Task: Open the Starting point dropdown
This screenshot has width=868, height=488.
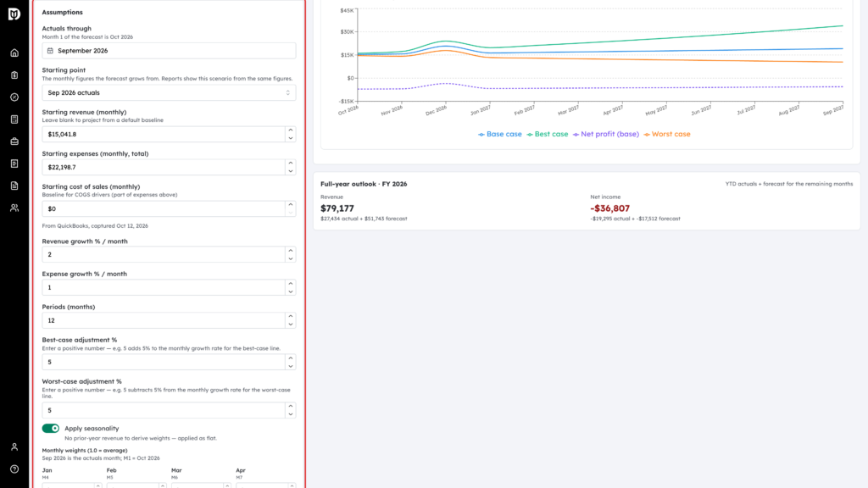Action: tap(169, 93)
